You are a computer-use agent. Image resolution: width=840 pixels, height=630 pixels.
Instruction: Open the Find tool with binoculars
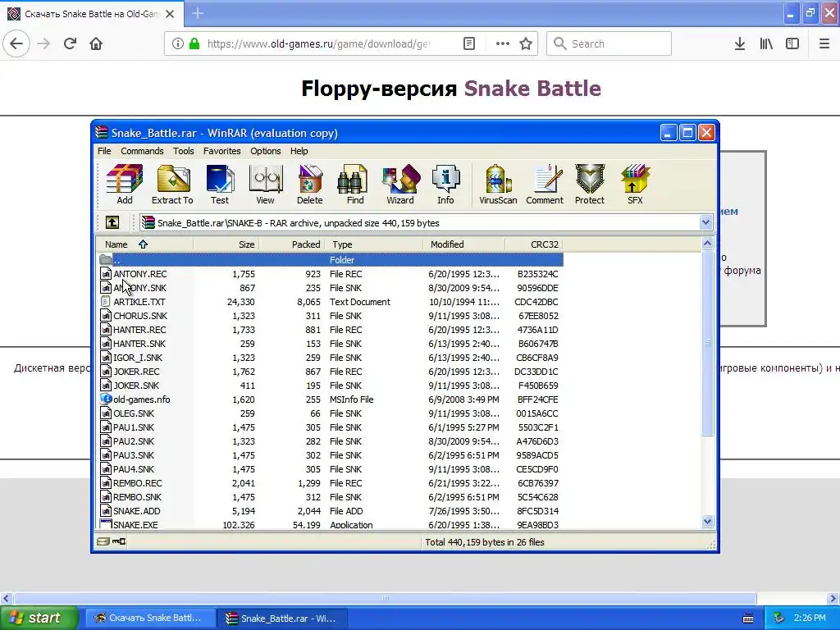(x=354, y=185)
